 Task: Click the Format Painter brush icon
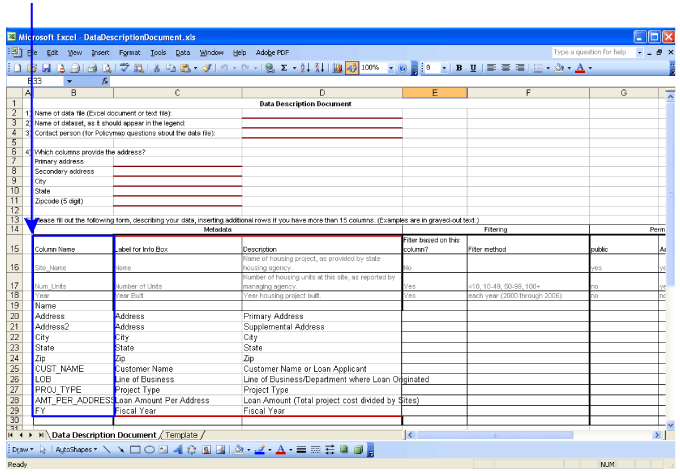pyautogui.click(x=207, y=68)
